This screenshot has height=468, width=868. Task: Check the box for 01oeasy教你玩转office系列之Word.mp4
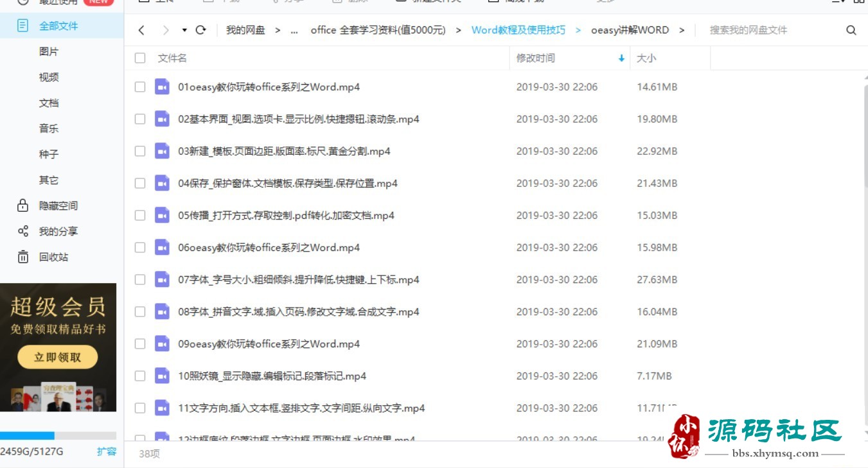pos(140,87)
